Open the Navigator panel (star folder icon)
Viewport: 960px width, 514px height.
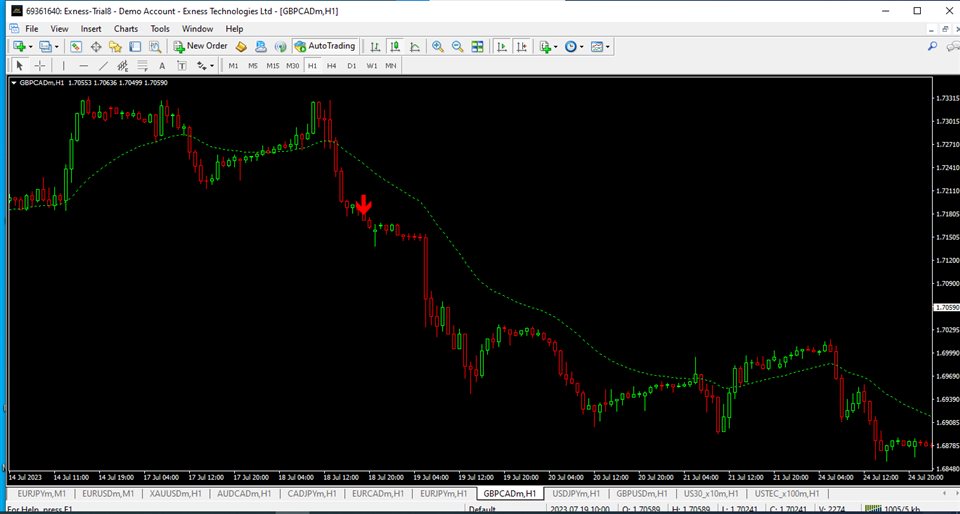tap(115, 47)
